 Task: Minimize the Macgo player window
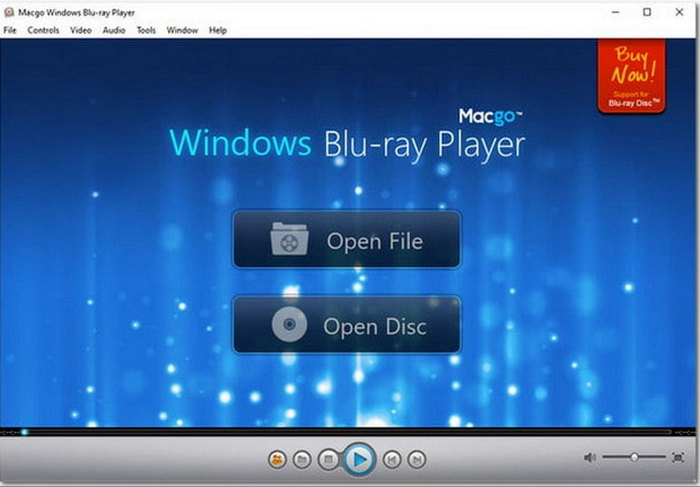coord(616,12)
